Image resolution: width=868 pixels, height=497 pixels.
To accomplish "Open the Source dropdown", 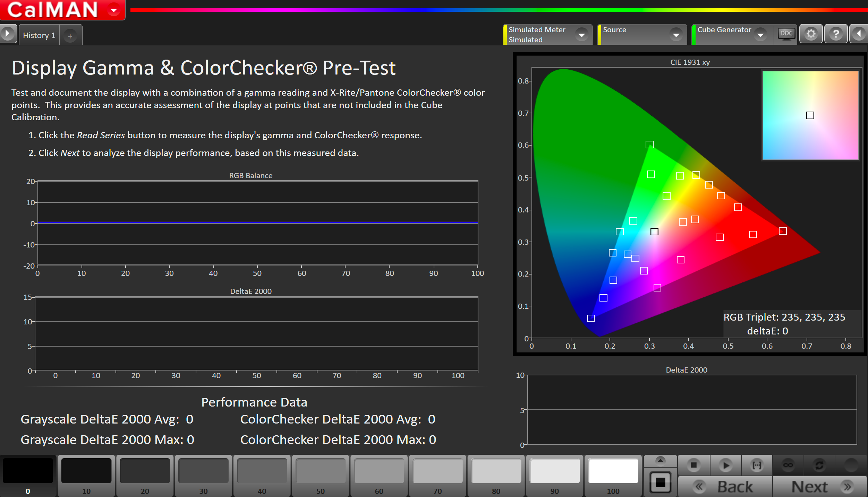I will pyautogui.click(x=676, y=35).
